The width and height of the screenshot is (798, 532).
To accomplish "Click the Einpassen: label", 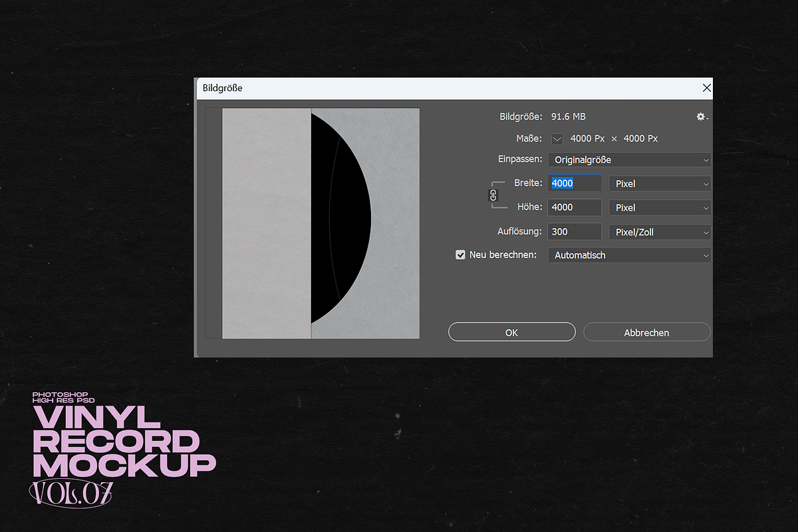I will coord(520,160).
